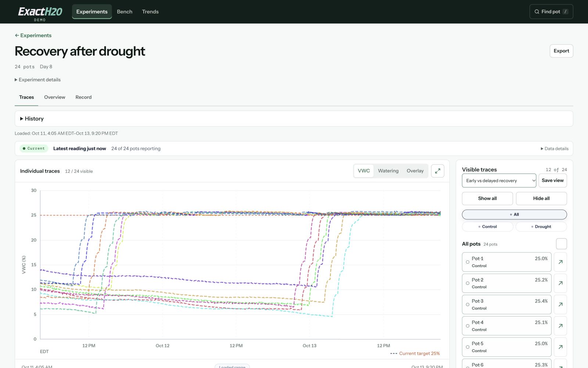Click the Hide all button
Viewport: 588px width, 368px height.
click(541, 198)
